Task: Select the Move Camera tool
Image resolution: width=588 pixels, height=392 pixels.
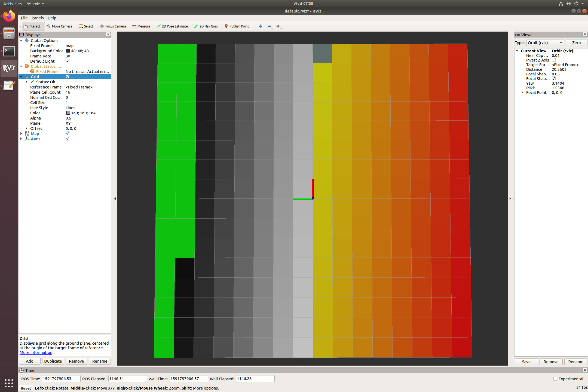Action: pos(59,26)
